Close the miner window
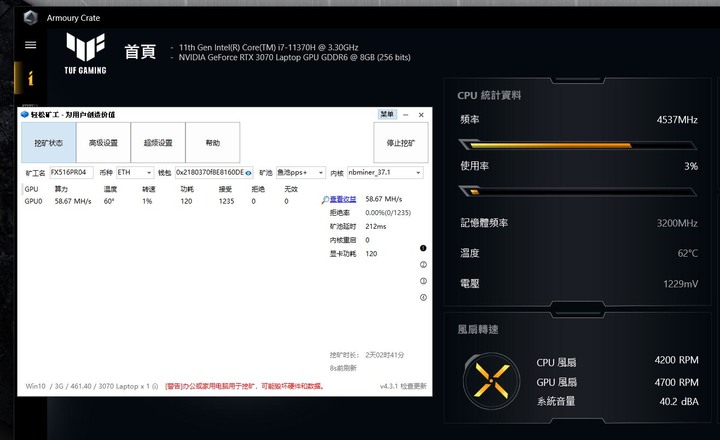Image resolution: width=720 pixels, height=440 pixels. pyautogui.click(x=421, y=115)
